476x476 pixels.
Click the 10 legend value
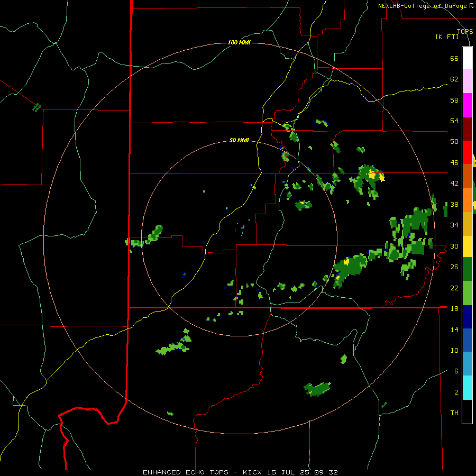click(x=454, y=350)
